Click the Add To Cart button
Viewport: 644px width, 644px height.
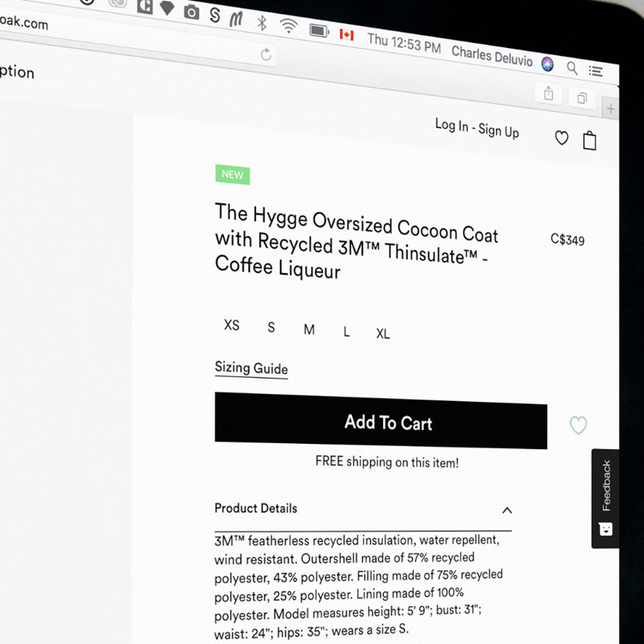click(x=380, y=421)
